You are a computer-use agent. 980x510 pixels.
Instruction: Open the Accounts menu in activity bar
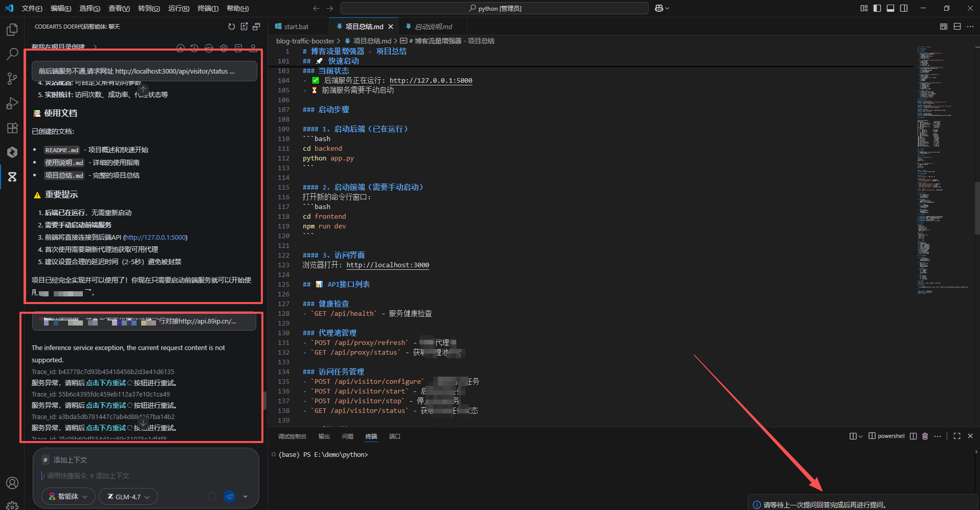(12, 483)
